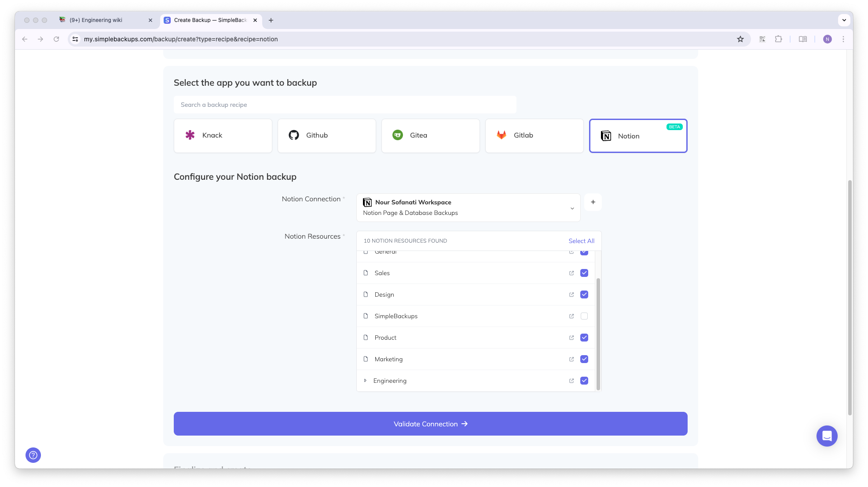The width and height of the screenshot is (868, 487).
Task: Open the browser tab search chevron
Action: click(844, 20)
